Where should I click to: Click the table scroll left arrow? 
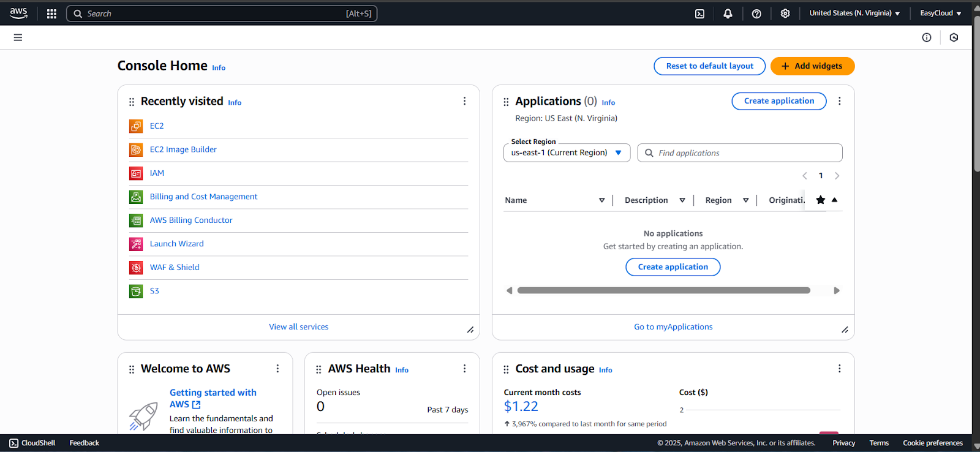coord(509,291)
